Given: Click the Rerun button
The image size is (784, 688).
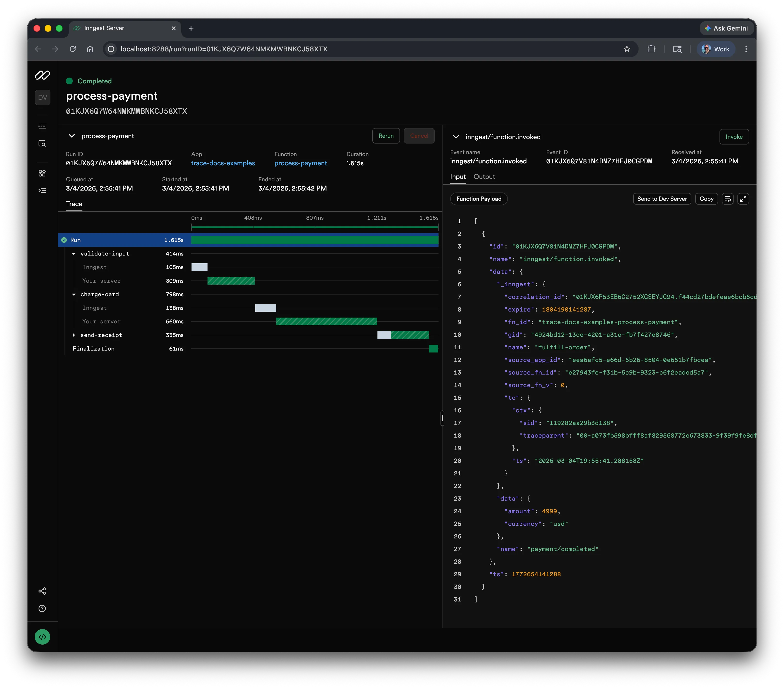Looking at the screenshot, I should pyautogui.click(x=386, y=136).
